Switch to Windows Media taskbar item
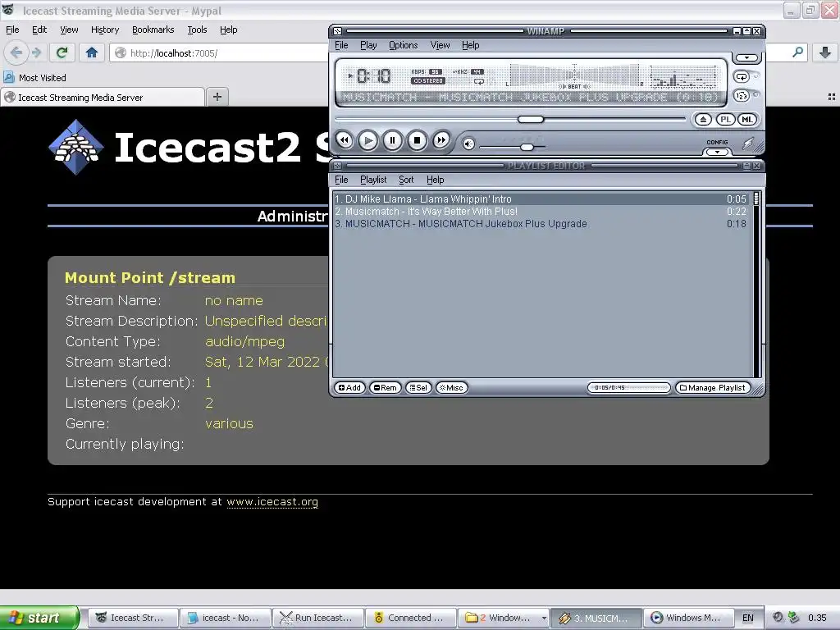 (x=688, y=618)
